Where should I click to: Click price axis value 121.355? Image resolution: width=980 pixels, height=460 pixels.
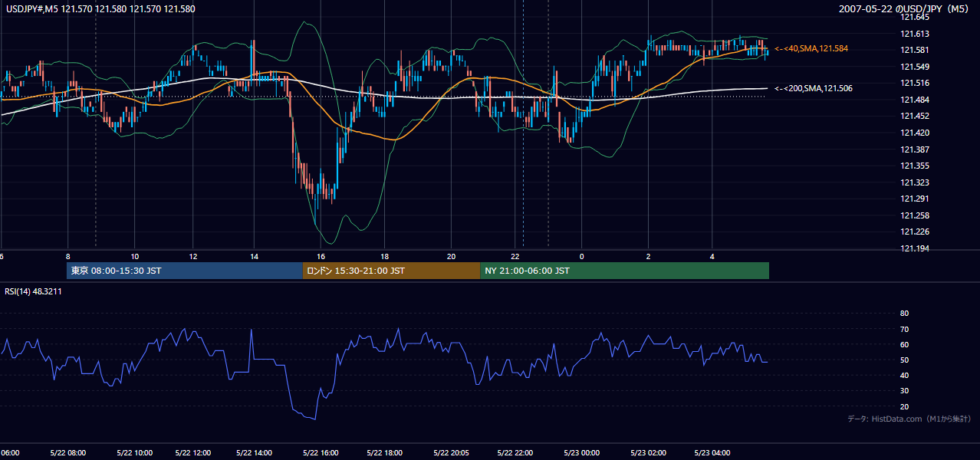tap(916, 166)
